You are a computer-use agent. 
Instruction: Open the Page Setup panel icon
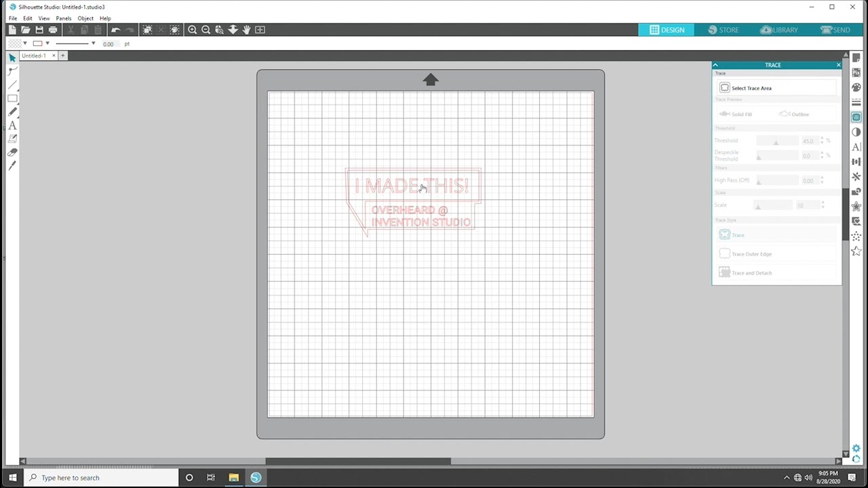856,58
